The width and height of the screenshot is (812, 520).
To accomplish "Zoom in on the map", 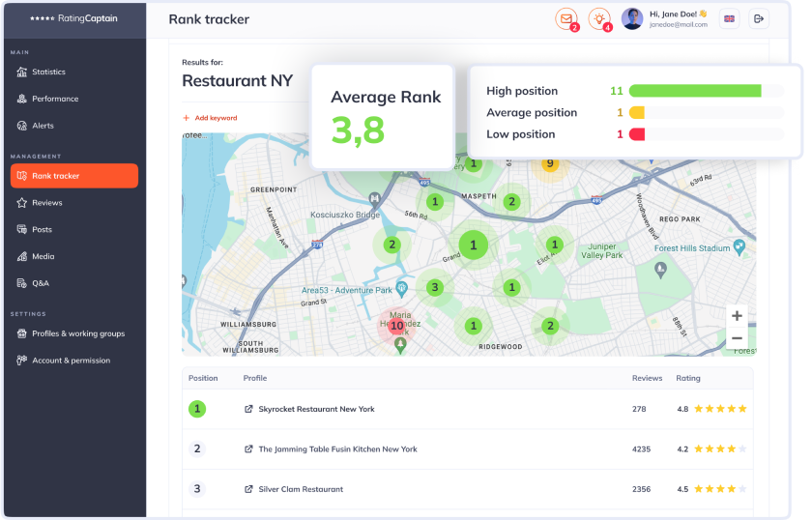I will pos(737,316).
